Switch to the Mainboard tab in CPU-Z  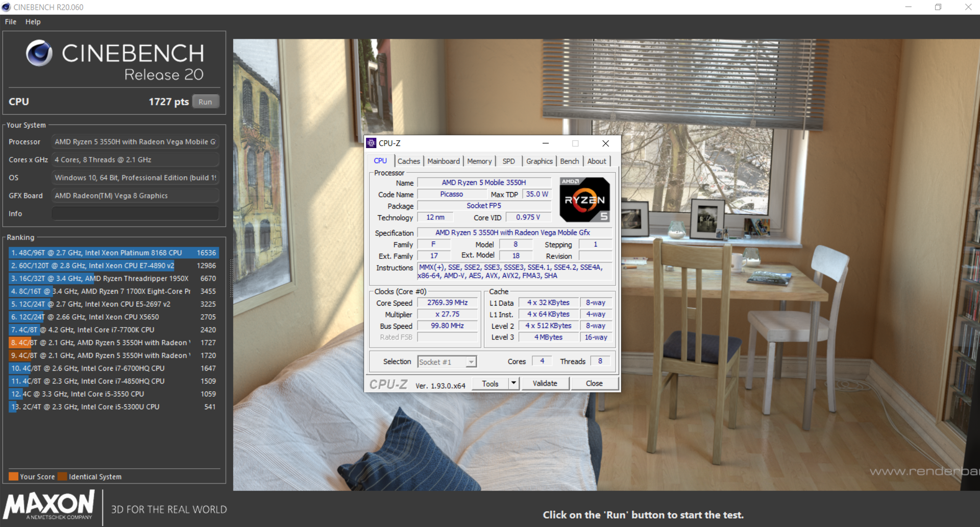(x=444, y=161)
